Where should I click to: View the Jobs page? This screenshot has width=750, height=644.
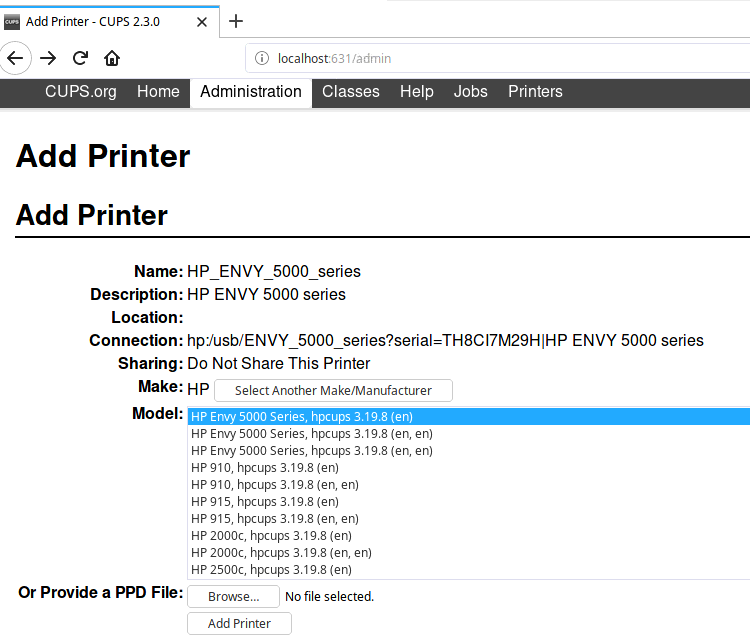(470, 92)
